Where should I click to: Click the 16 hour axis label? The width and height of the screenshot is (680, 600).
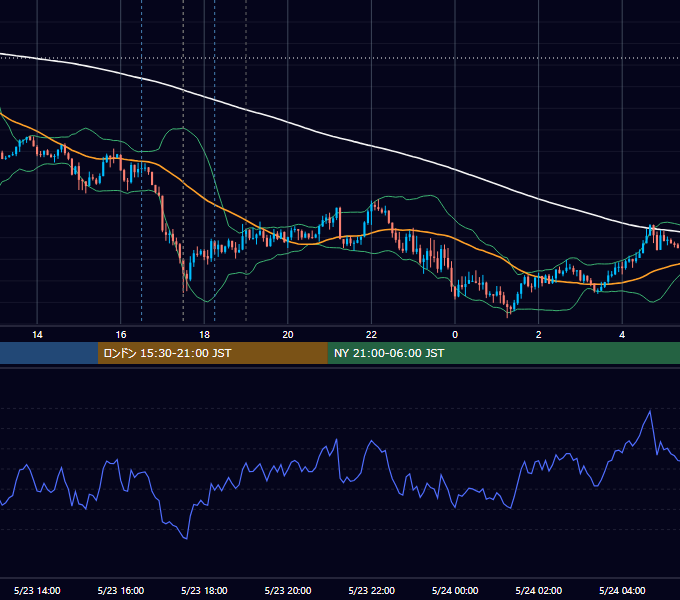click(121, 335)
